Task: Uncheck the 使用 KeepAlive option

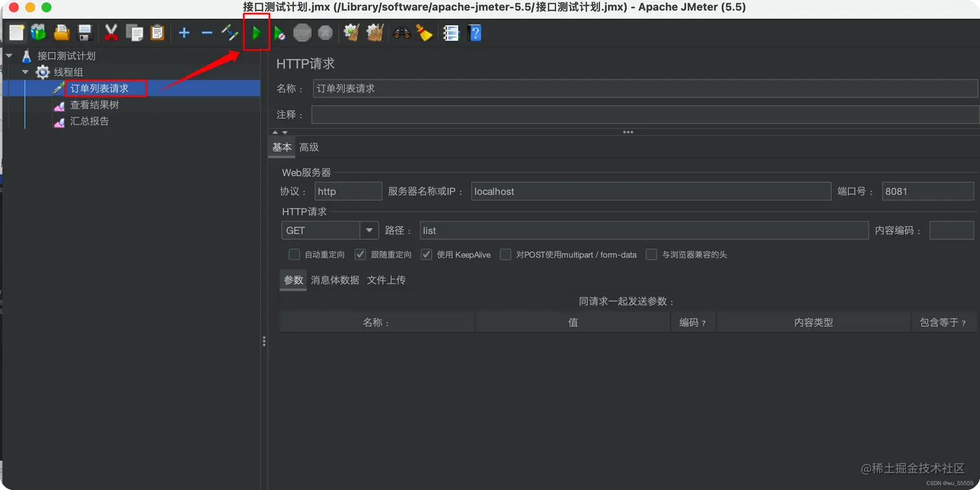Action: (x=426, y=254)
